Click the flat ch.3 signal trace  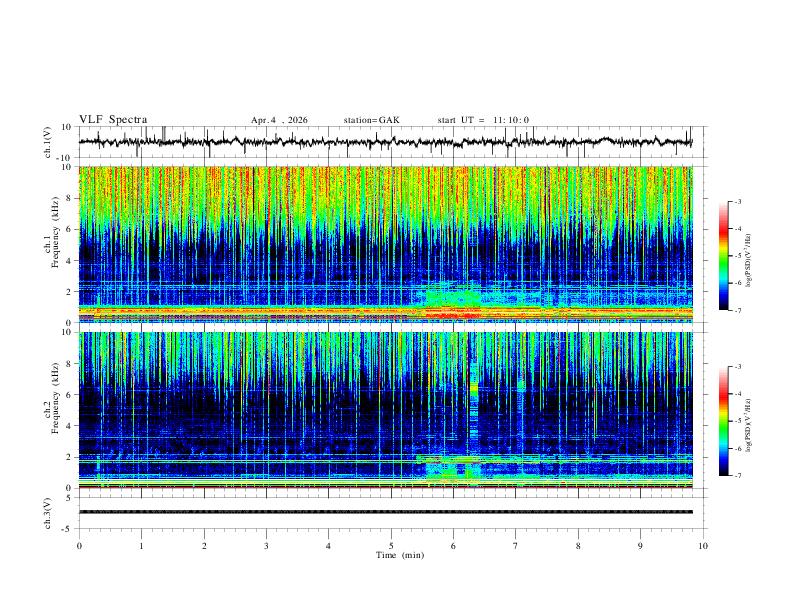pyautogui.click(x=385, y=512)
